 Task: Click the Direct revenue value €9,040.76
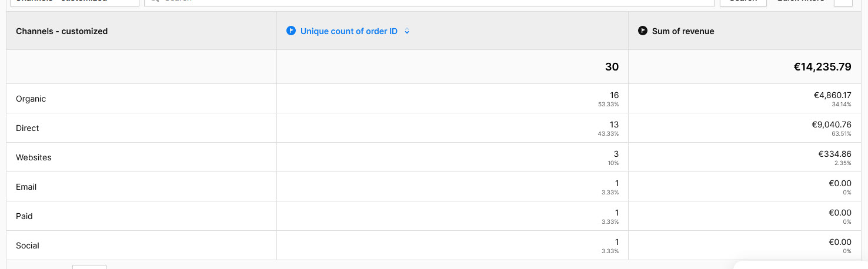pos(830,125)
